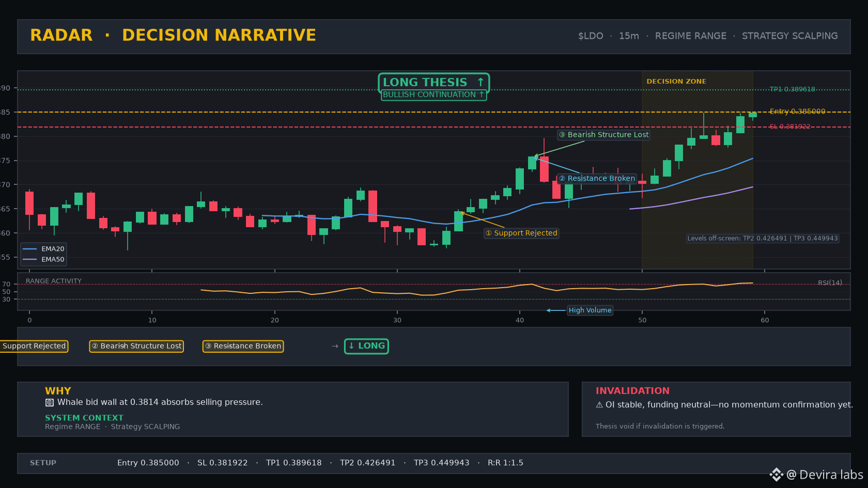
Task: Click the EMA50 legend text
Action: tap(53, 260)
